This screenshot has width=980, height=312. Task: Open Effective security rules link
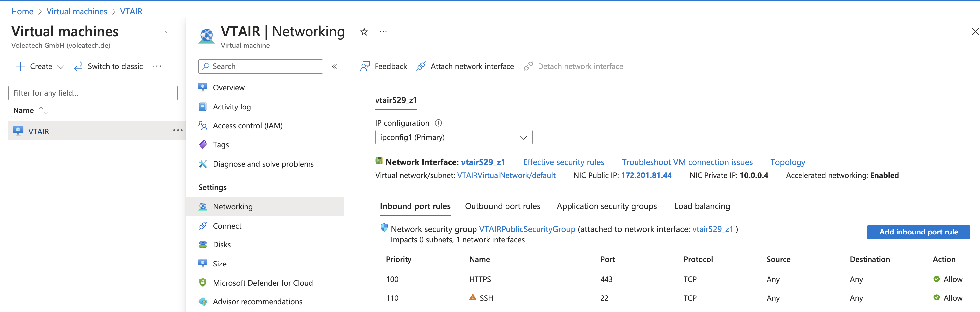pos(564,162)
